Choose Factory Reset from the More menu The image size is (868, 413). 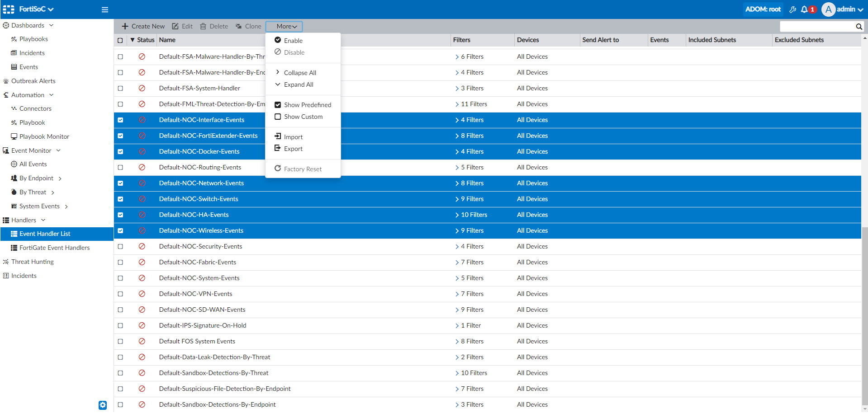pos(303,169)
